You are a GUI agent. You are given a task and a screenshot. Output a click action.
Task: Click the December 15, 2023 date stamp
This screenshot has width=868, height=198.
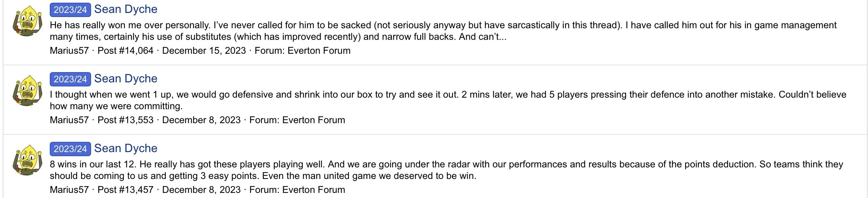tap(204, 51)
